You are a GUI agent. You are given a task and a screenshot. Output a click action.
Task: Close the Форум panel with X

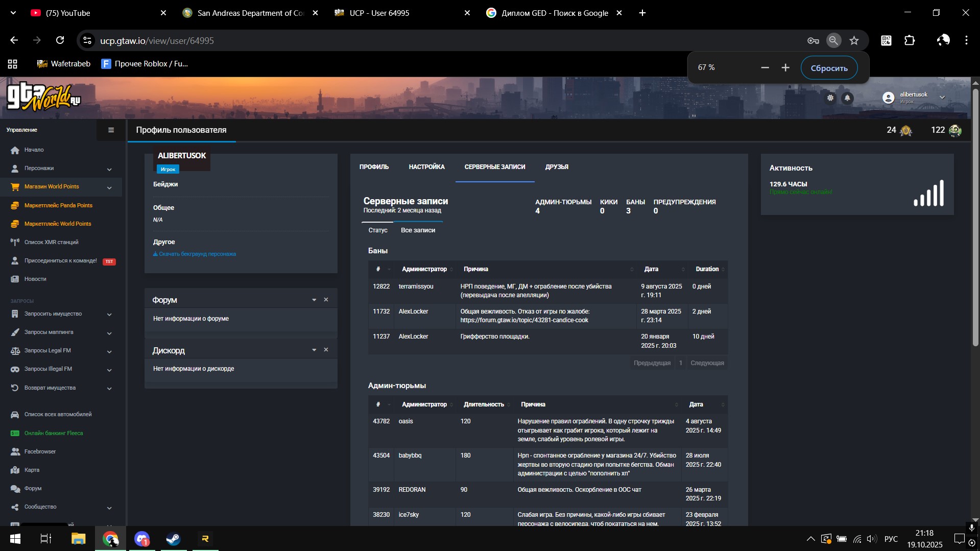(x=326, y=300)
